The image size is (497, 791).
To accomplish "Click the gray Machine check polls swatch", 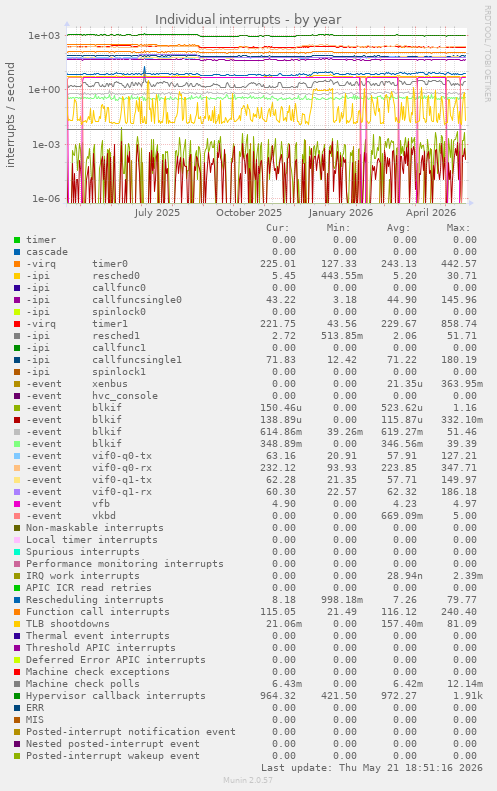I will 17,685.
